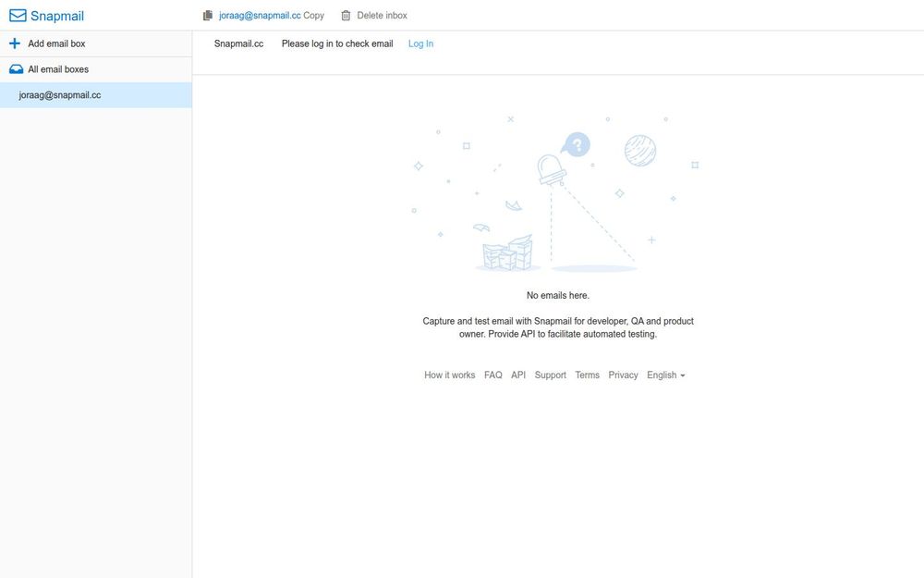Click the trash can icon

click(x=346, y=16)
